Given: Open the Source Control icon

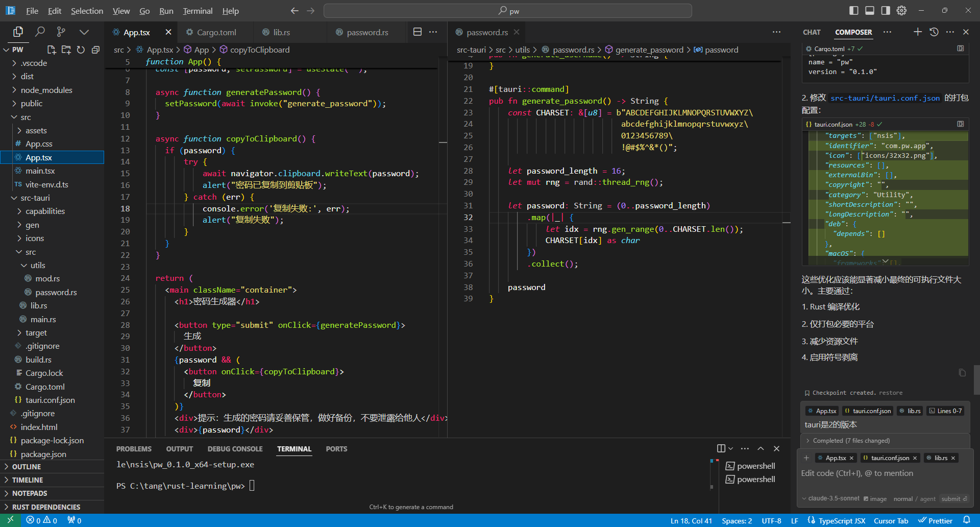Looking at the screenshot, I should pyautogui.click(x=61, y=32).
